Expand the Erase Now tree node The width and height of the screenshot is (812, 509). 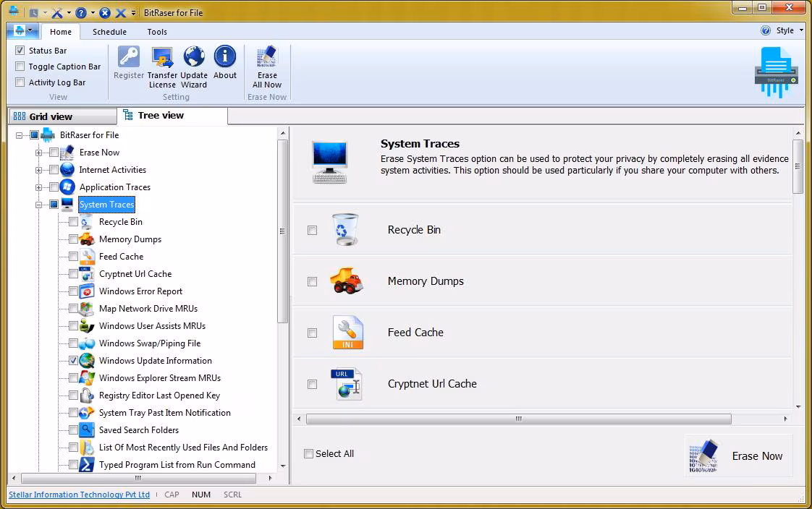(39, 153)
